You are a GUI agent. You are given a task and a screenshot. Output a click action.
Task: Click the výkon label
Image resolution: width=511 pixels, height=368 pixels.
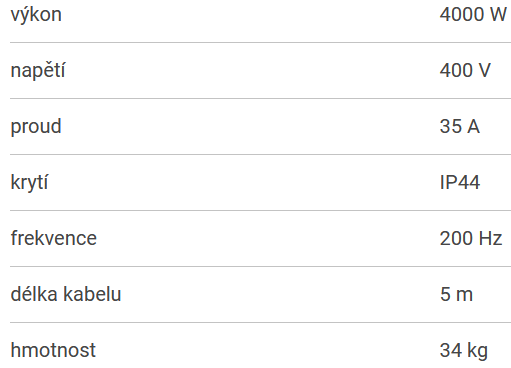(36, 15)
